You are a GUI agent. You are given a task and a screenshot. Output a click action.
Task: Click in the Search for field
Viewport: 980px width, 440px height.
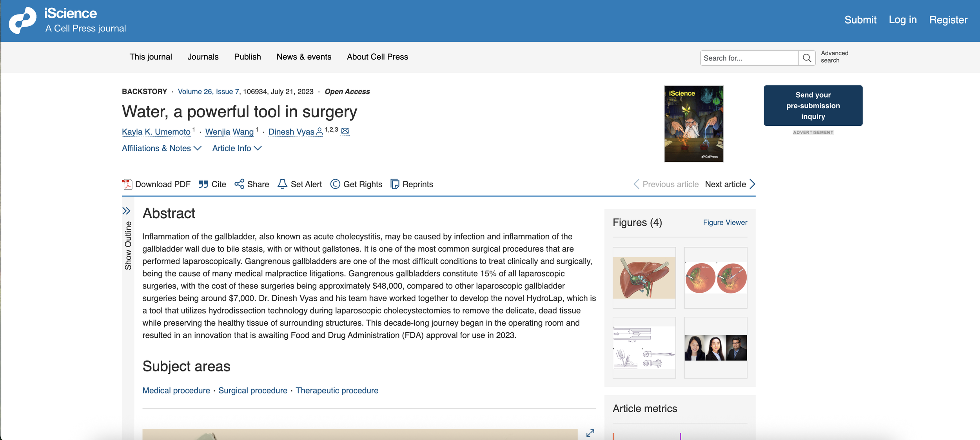pyautogui.click(x=749, y=58)
